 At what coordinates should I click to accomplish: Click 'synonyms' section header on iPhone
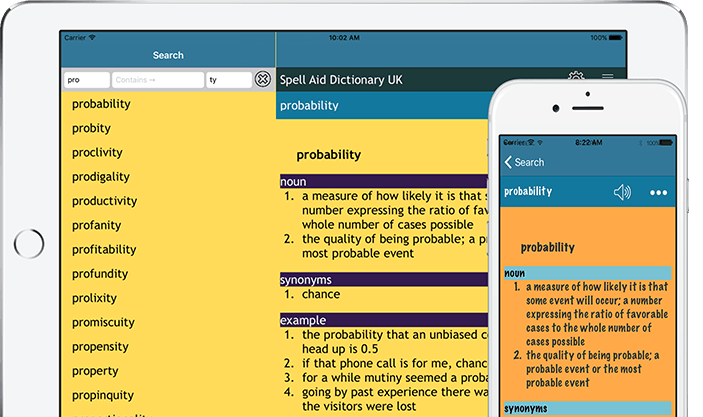588,408
